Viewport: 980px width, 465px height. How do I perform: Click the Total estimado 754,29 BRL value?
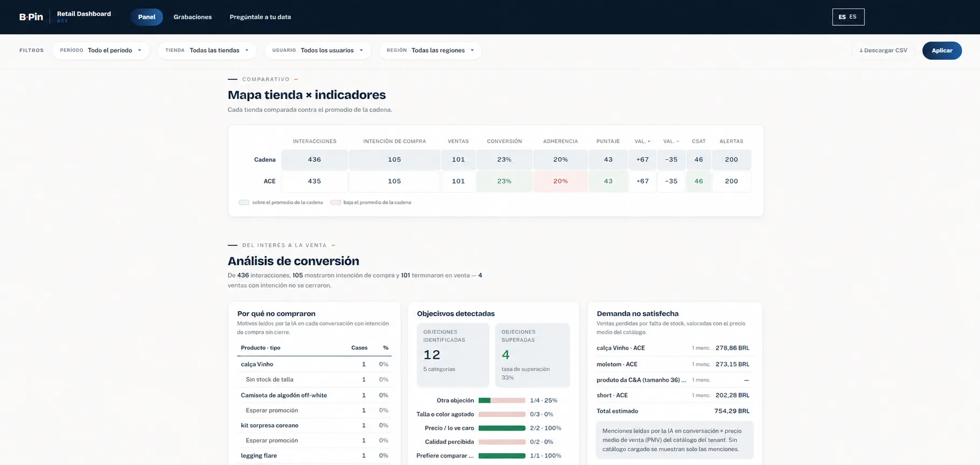coord(732,411)
